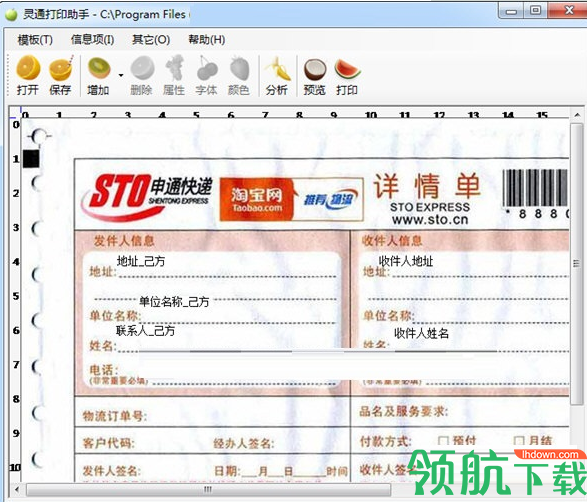This screenshot has height=502, width=587.
Task: Click the 物流订单号 label on the waybill
Action: click(115, 416)
